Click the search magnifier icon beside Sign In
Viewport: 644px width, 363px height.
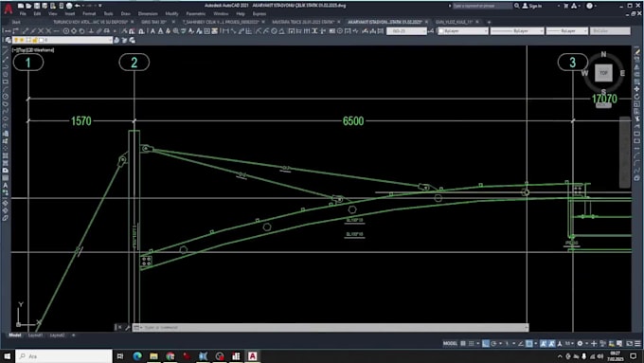[x=517, y=6]
